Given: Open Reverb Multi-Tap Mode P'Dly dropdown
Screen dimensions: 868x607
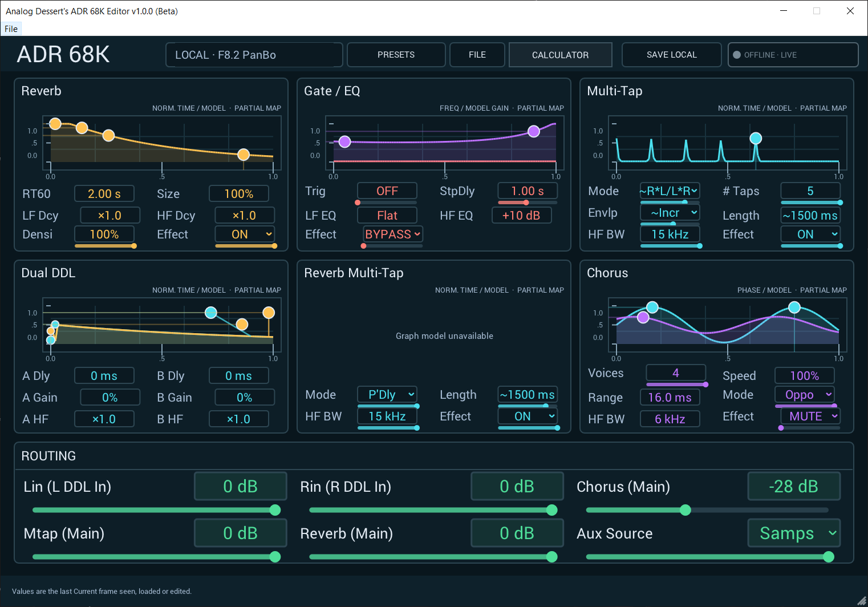Looking at the screenshot, I should click(x=387, y=395).
